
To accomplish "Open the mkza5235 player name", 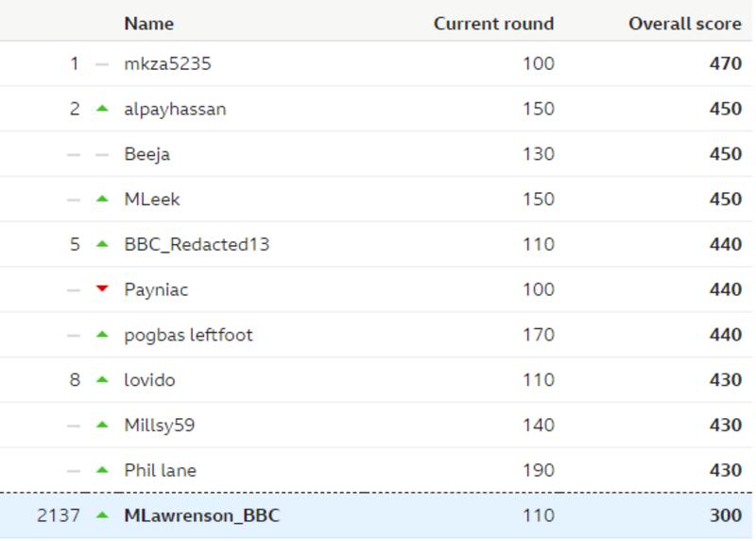I will [168, 63].
